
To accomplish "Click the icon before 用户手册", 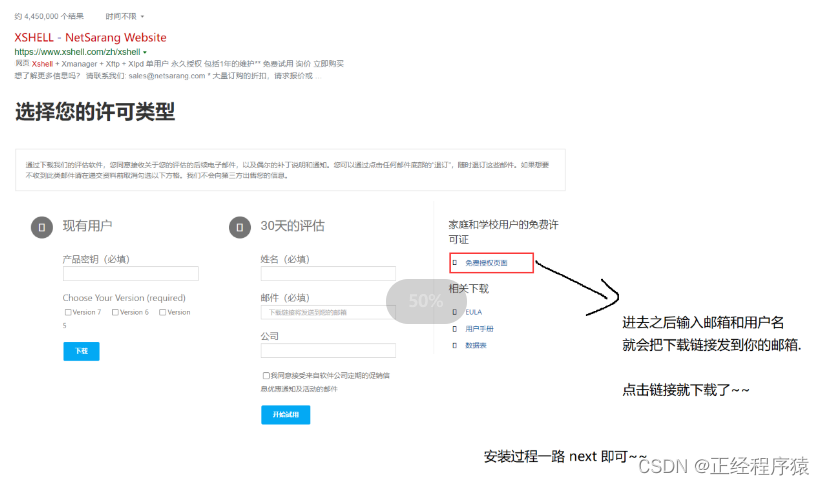I will click(x=455, y=329).
